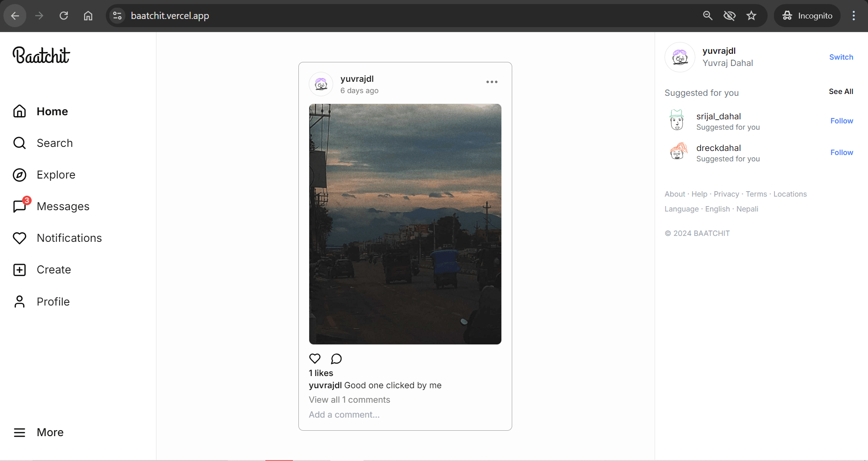Go to Notifications in the sidebar
Viewport: 868px width, 461px height.
pyautogui.click(x=57, y=238)
